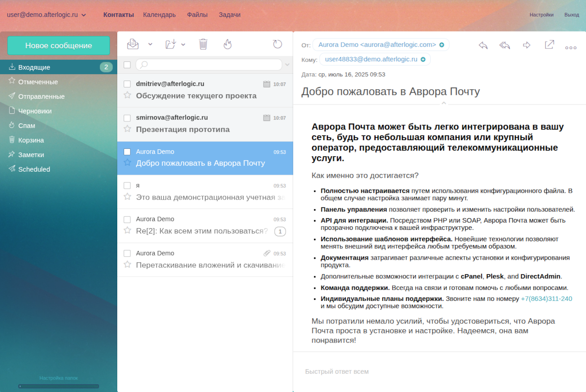Refresh the mail list with circular arrow
The height and width of the screenshot is (392, 586).
(x=277, y=44)
